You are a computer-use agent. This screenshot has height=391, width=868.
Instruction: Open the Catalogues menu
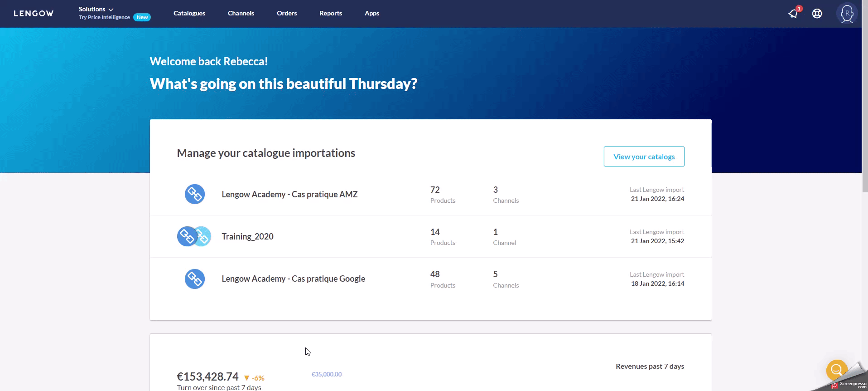click(x=189, y=13)
